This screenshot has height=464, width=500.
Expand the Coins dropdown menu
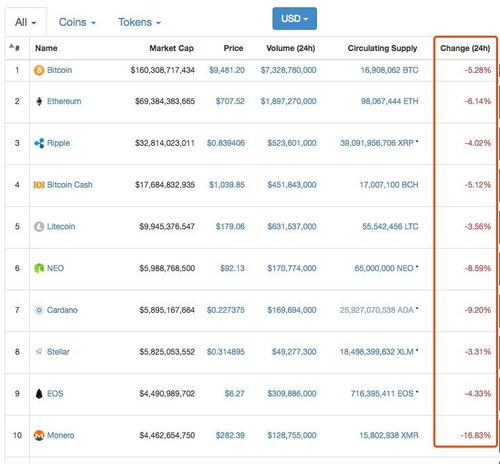pos(77,22)
